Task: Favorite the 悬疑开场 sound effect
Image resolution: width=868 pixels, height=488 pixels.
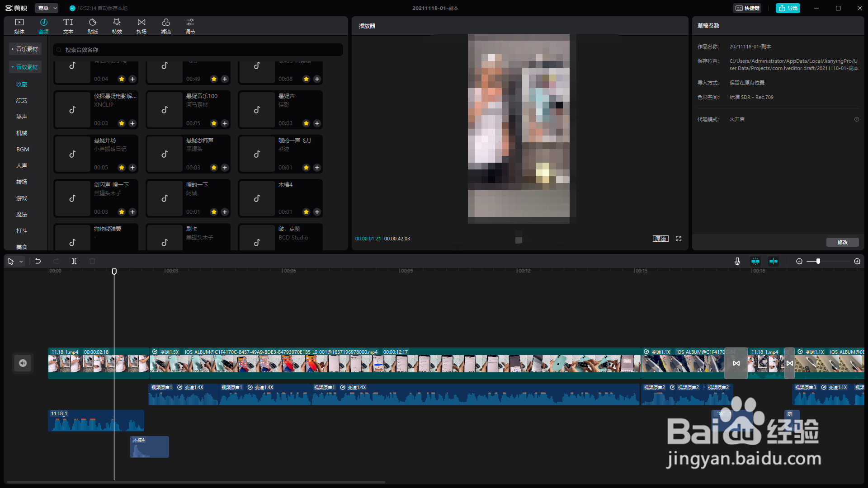Action: click(x=122, y=168)
